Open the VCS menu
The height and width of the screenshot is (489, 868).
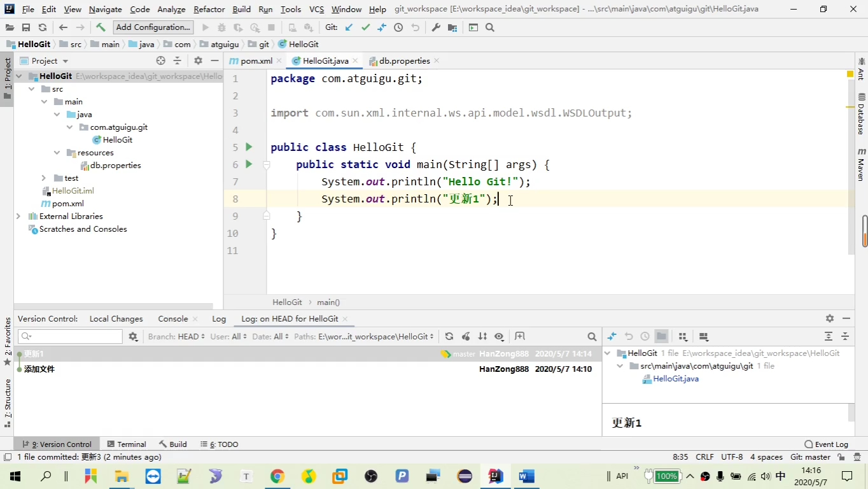click(316, 10)
